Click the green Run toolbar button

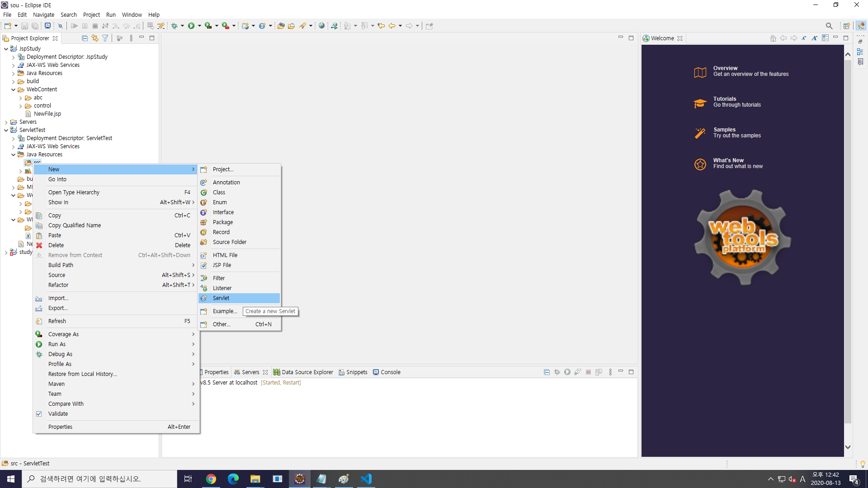(191, 26)
